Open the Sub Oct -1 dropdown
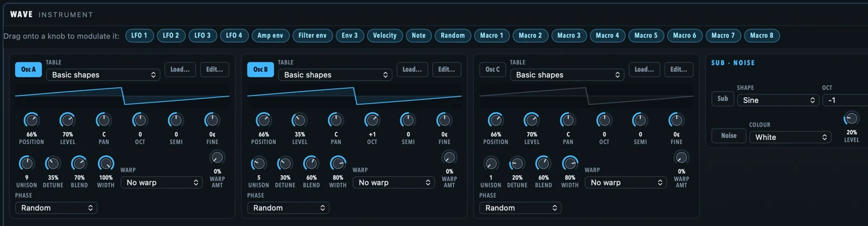 (x=845, y=100)
